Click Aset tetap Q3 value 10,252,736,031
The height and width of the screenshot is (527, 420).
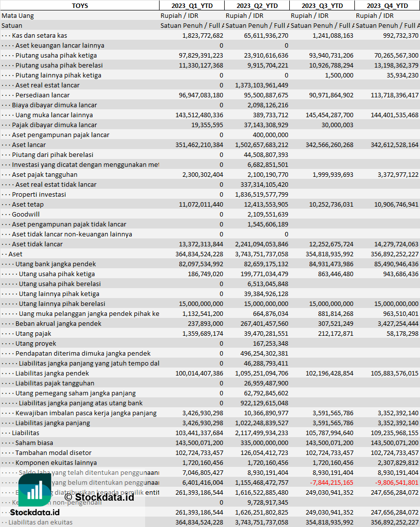tap(331, 204)
